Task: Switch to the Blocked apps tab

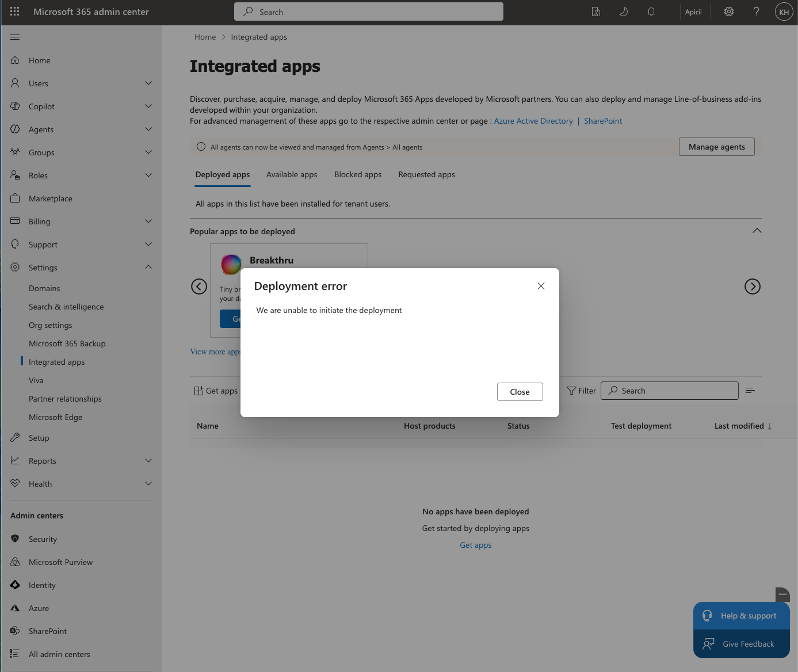Action: pyautogui.click(x=358, y=174)
